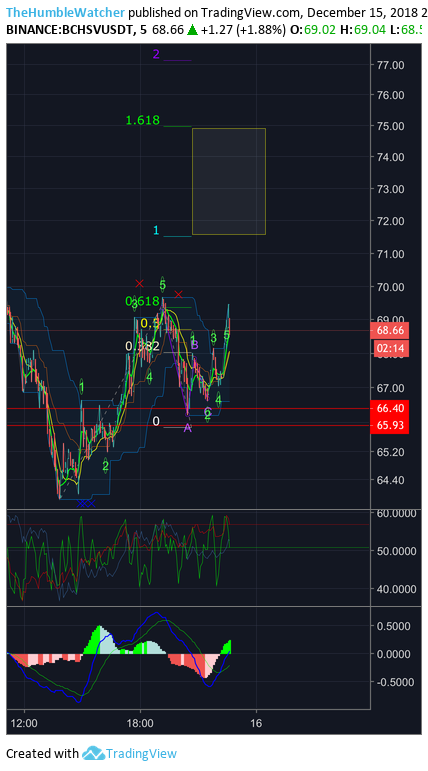428x771 pixels.
Task: Click the 02:14 bar countdown tag
Action: pyautogui.click(x=390, y=349)
